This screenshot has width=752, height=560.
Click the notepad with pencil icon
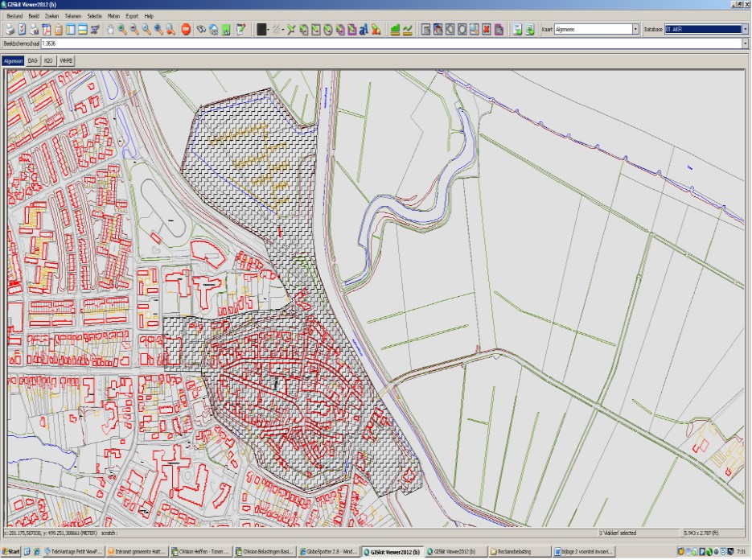(240, 30)
